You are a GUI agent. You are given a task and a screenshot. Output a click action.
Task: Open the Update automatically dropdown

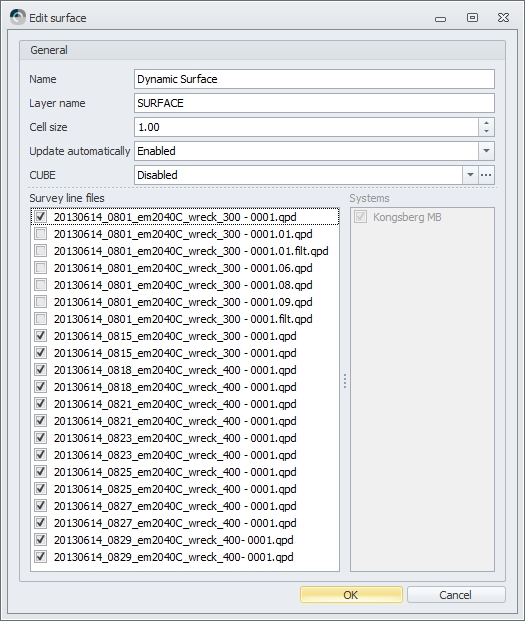click(x=486, y=151)
